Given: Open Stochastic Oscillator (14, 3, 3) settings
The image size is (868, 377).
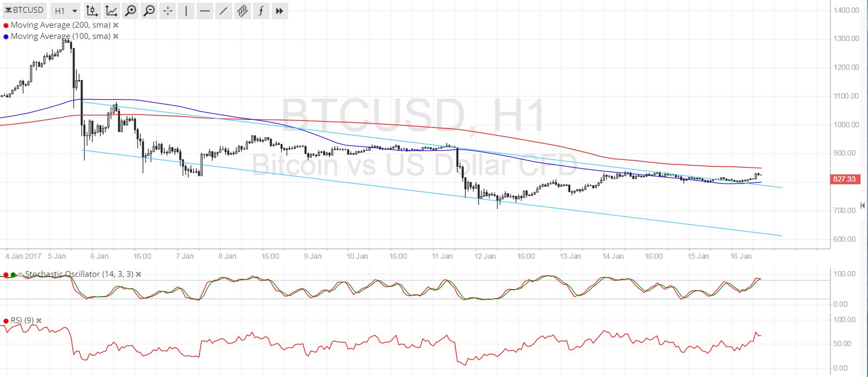Looking at the screenshot, I should 79,274.
